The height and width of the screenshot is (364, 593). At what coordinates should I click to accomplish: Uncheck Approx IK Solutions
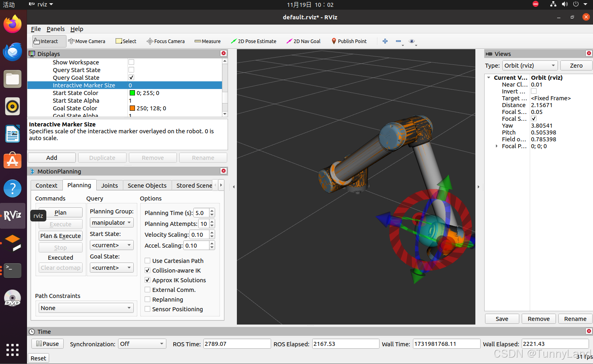(x=147, y=280)
